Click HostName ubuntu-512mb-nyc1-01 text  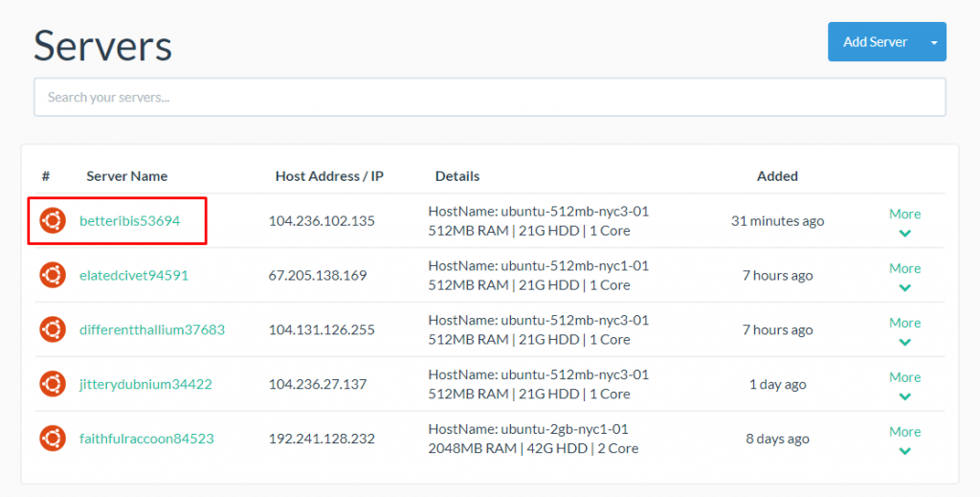(539, 265)
